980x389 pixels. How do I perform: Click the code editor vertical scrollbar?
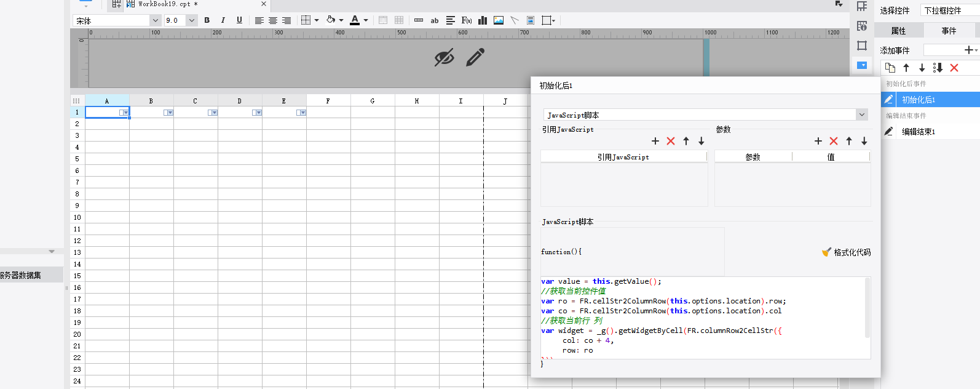coord(867,308)
